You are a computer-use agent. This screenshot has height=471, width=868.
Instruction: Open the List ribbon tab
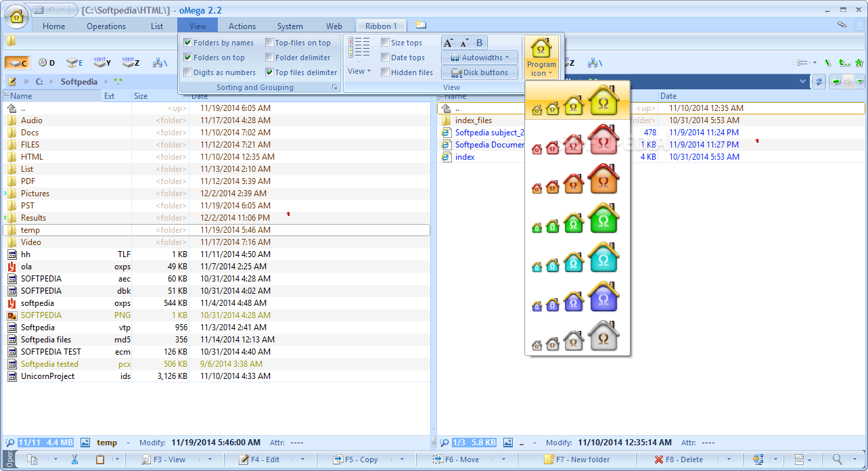click(157, 26)
